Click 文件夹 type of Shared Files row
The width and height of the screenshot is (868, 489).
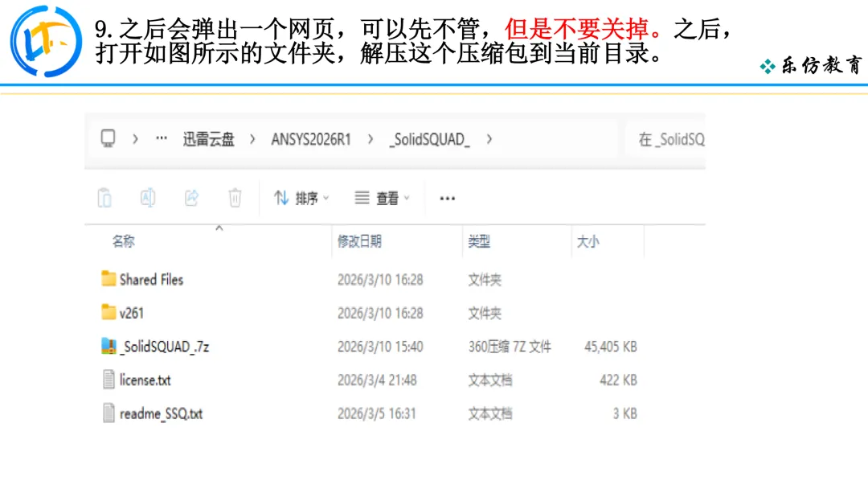pyautogui.click(x=485, y=280)
